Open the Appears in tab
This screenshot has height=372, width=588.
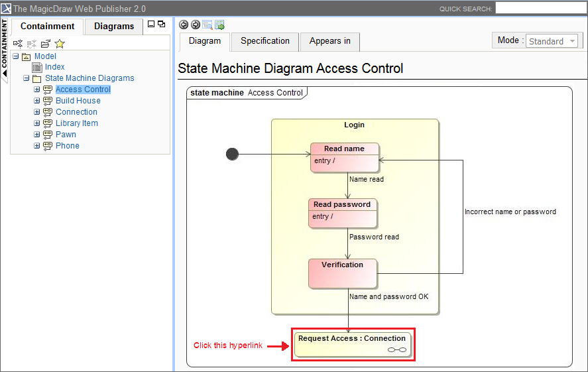click(329, 41)
